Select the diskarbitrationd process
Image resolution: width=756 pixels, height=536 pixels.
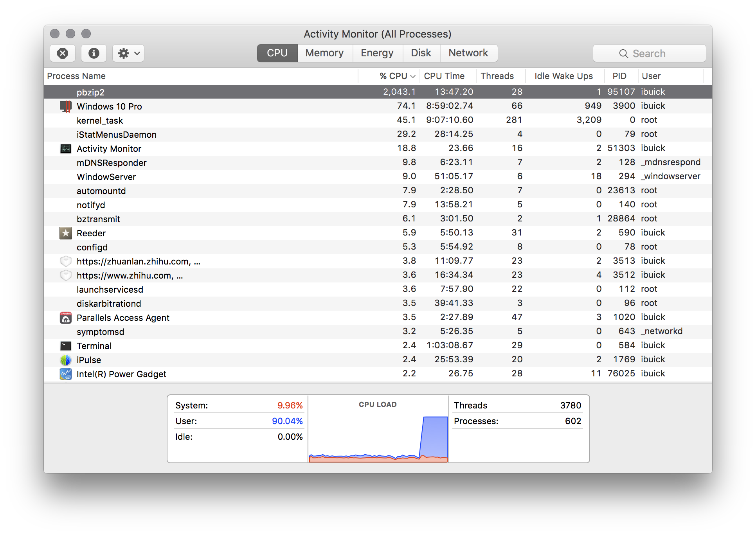(109, 304)
